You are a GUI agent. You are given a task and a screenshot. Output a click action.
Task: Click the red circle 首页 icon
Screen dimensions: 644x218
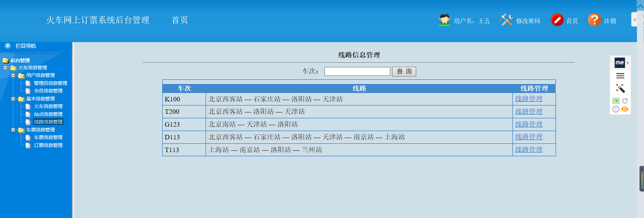click(557, 20)
